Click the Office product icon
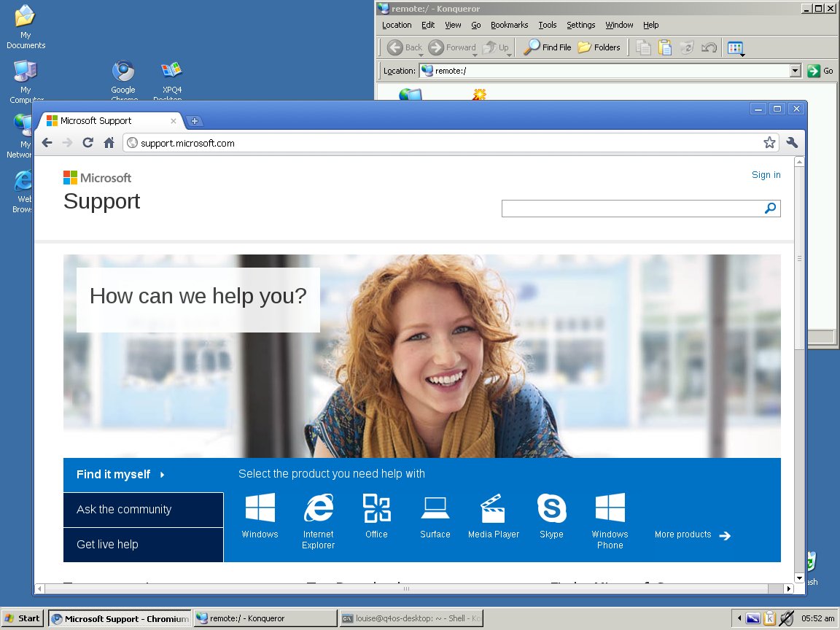This screenshot has width=840, height=630. point(376,508)
